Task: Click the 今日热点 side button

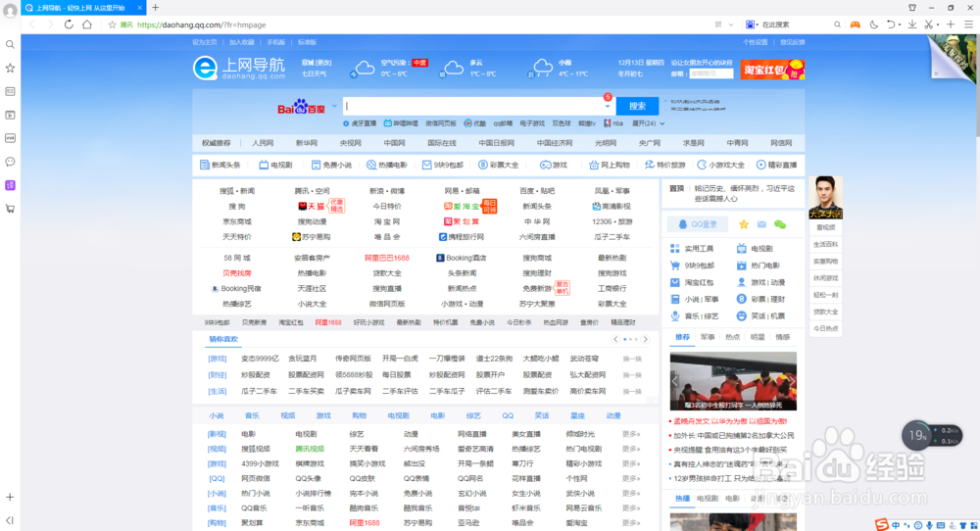Action: [x=825, y=328]
